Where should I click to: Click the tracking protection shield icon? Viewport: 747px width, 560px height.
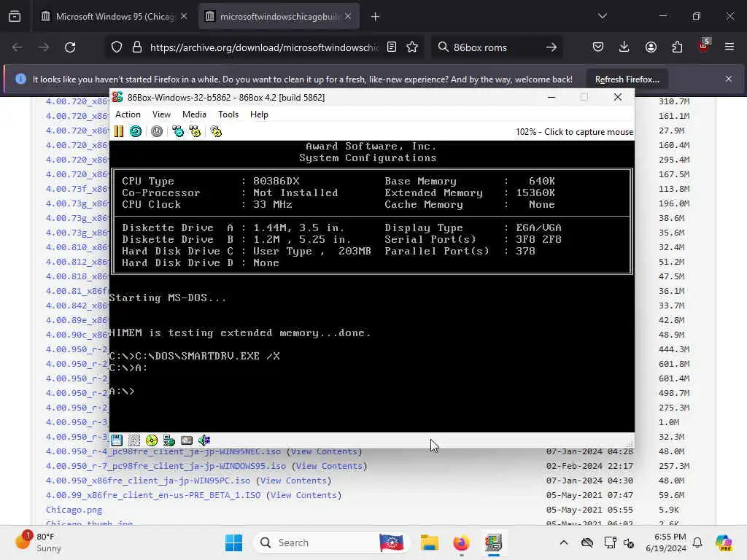pos(117,47)
